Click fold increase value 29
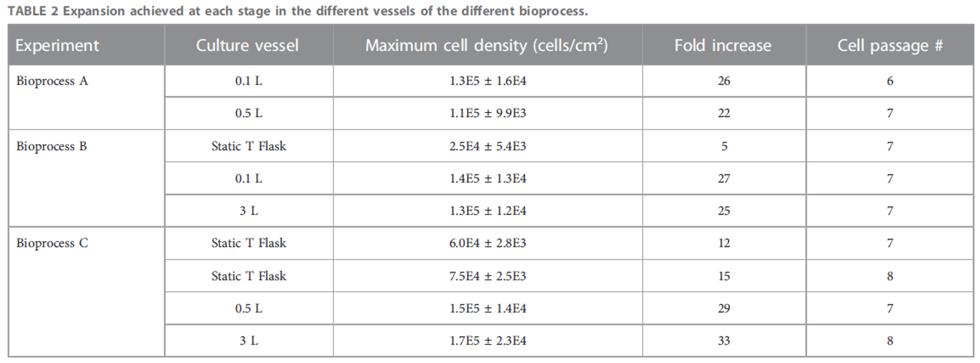Viewport: 980px width, 363px height. coord(724,309)
